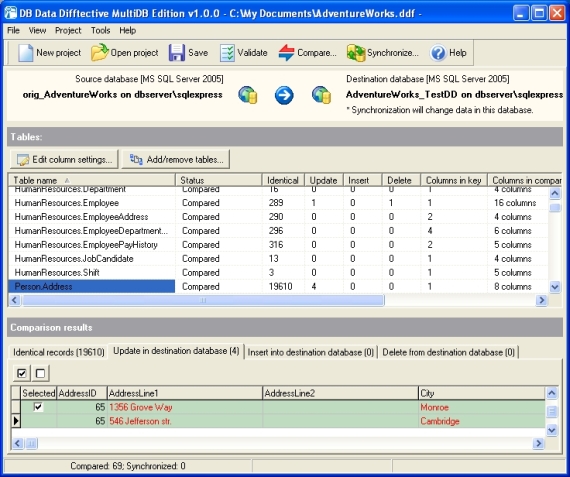Select the HumanResources.EmployeeDepartment... table row

click(x=278, y=231)
